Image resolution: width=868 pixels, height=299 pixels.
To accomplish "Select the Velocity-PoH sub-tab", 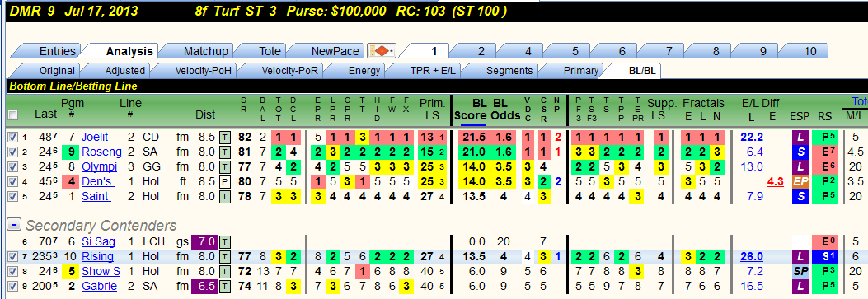I will 203,71.
